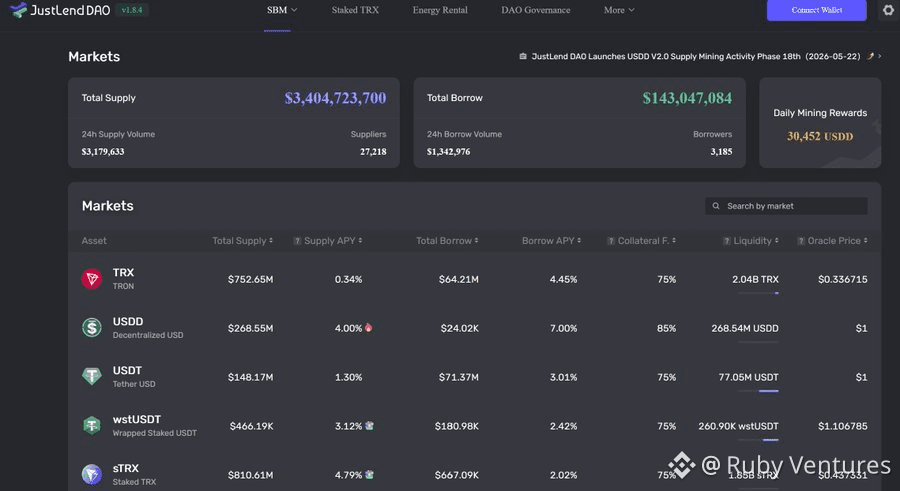Click the USDT Tether icon
This screenshot has width=900, height=491.
click(91, 377)
